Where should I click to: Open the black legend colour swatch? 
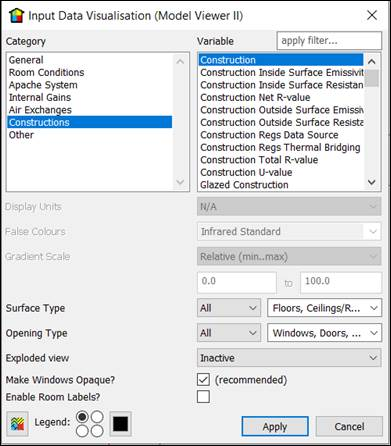coord(120,424)
